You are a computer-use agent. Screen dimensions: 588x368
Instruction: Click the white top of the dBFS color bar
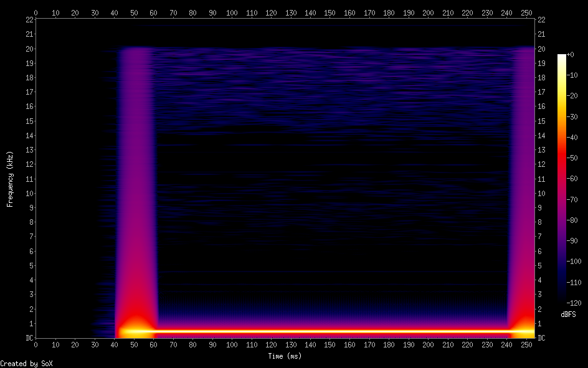pyautogui.click(x=562, y=57)
